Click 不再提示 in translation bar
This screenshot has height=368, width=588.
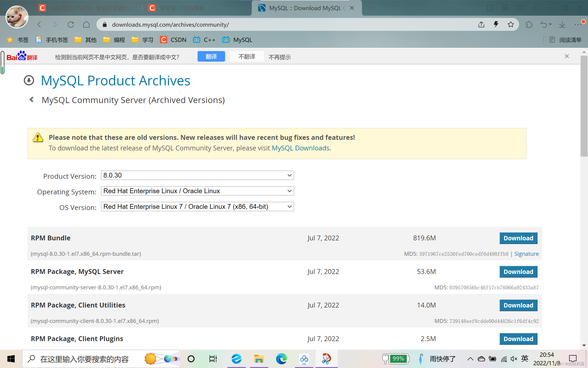pyautogui.click(x=280, y=57)
